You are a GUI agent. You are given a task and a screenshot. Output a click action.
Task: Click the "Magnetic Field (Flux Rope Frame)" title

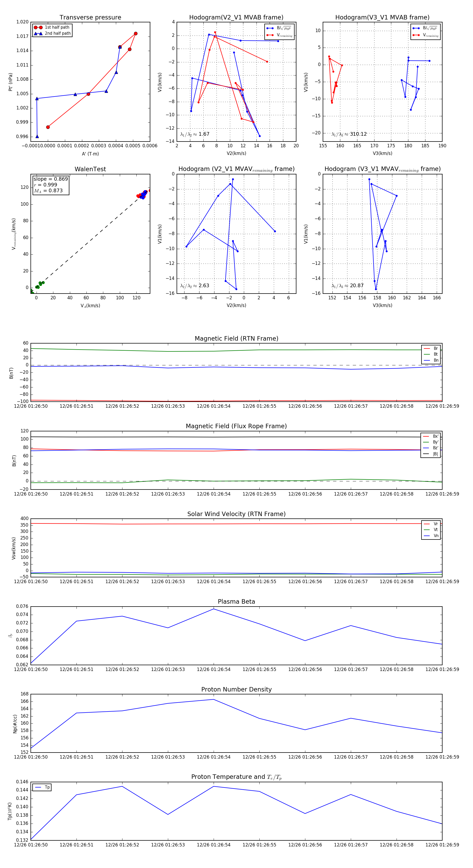tap(236, 426)
